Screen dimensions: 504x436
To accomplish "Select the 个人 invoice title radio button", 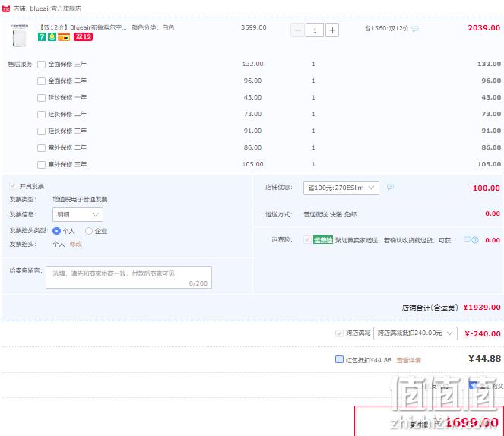I will click(56, 231).
